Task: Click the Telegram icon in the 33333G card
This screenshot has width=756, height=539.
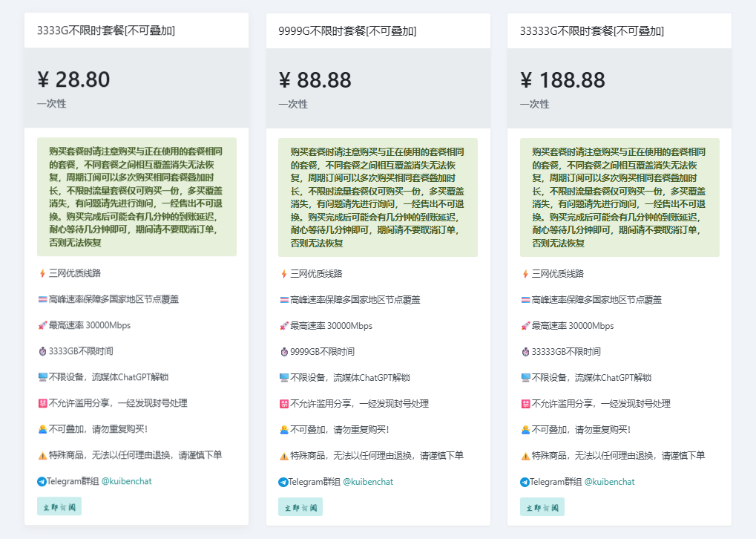Action: [x=525, y=481]
